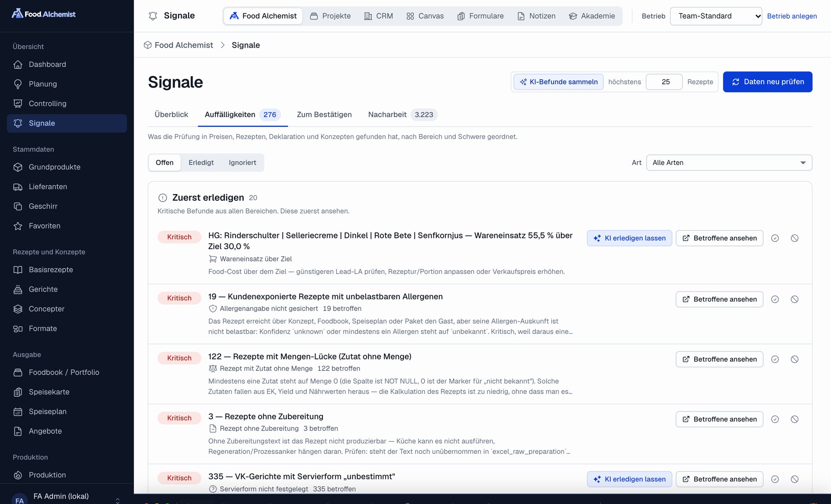Open Formate in the sidebar
Viewport: 831px width, 504px height.
point(67,328)
